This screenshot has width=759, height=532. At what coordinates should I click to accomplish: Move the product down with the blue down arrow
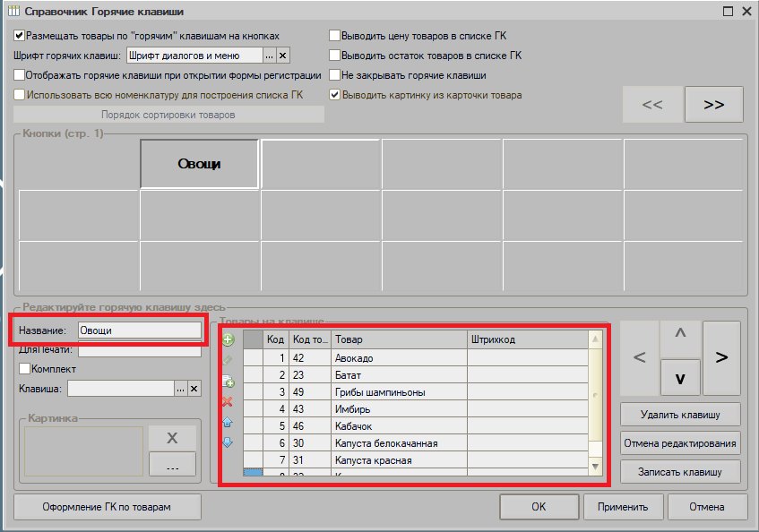pos(228,442)
